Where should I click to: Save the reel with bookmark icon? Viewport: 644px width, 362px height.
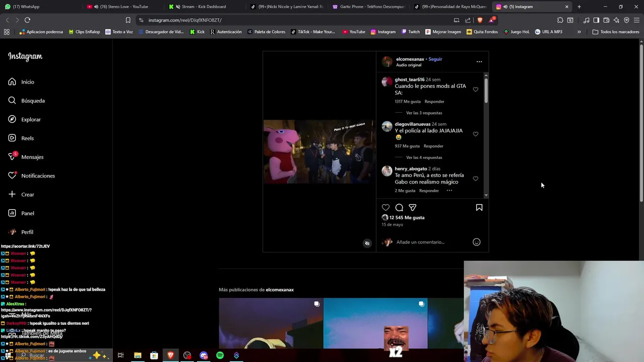click(x=479, y=208)
